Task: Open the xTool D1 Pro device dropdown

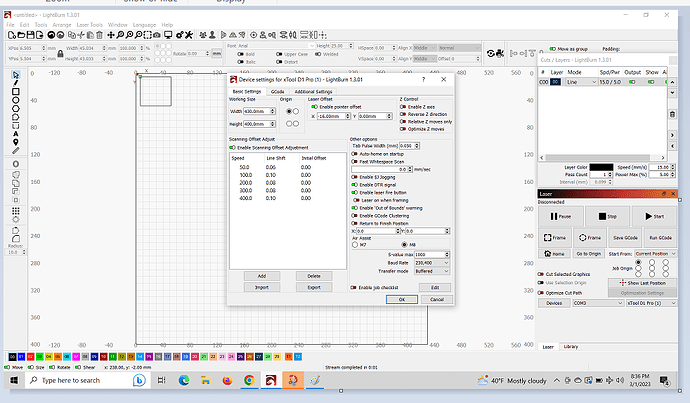Action: point(651,303)
